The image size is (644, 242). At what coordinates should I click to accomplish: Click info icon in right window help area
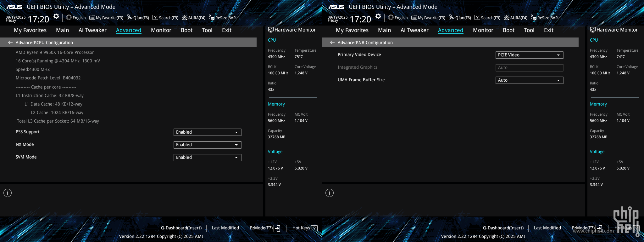coord(330,193)
